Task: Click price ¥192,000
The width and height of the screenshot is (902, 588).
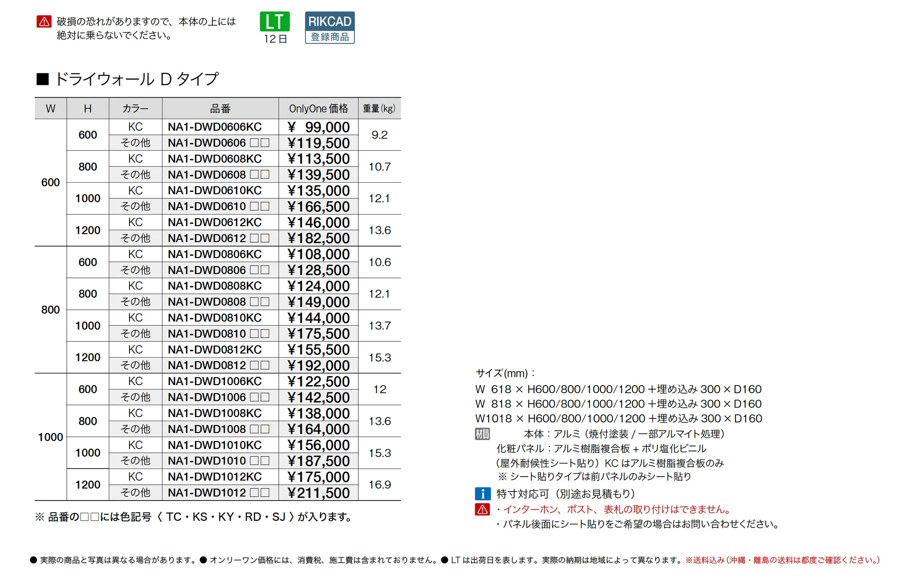Action: [319, 365]
